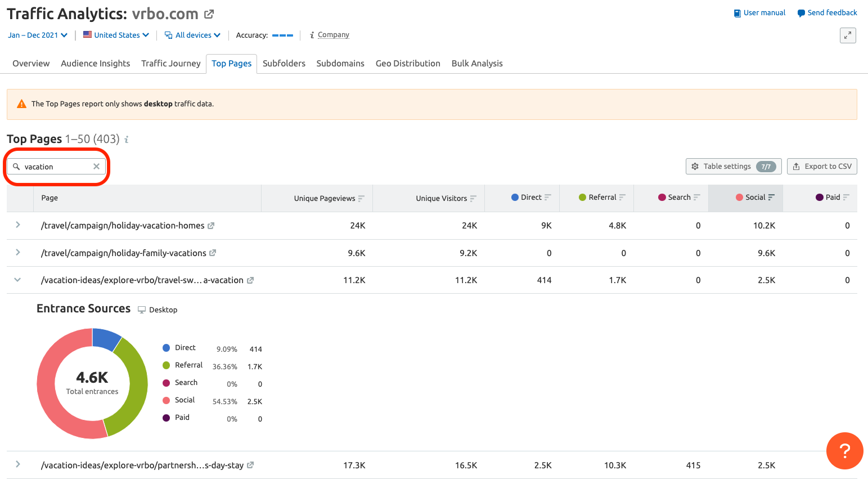Click info icon next to Top Pages heading
The image size is (868, 479).
(x=127, y=140)
